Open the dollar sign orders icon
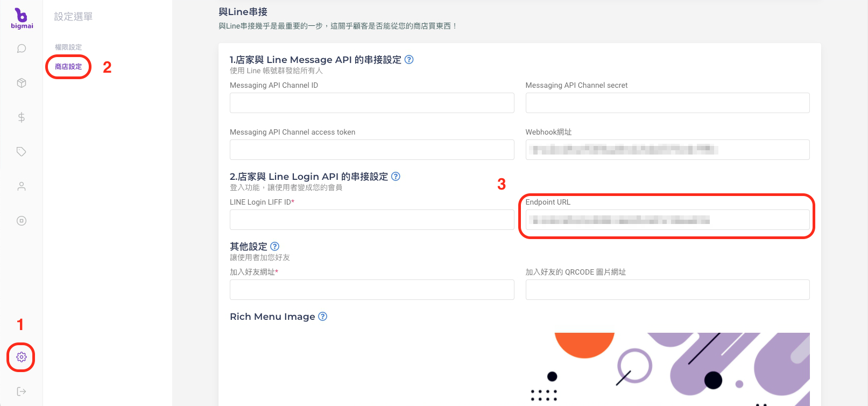The width and height of the screenshot is (868, 406). [22, 117]
